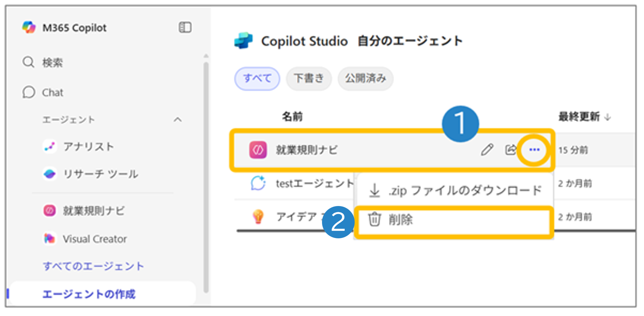The width and height of the screenshot is (644, 316).
Task: Open すべてのエージェント link
Action: coord(93,266)
